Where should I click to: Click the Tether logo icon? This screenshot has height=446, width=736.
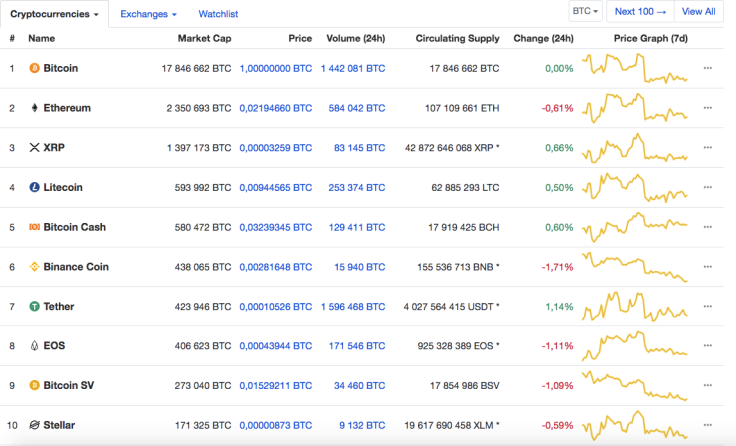pos(34,307)
